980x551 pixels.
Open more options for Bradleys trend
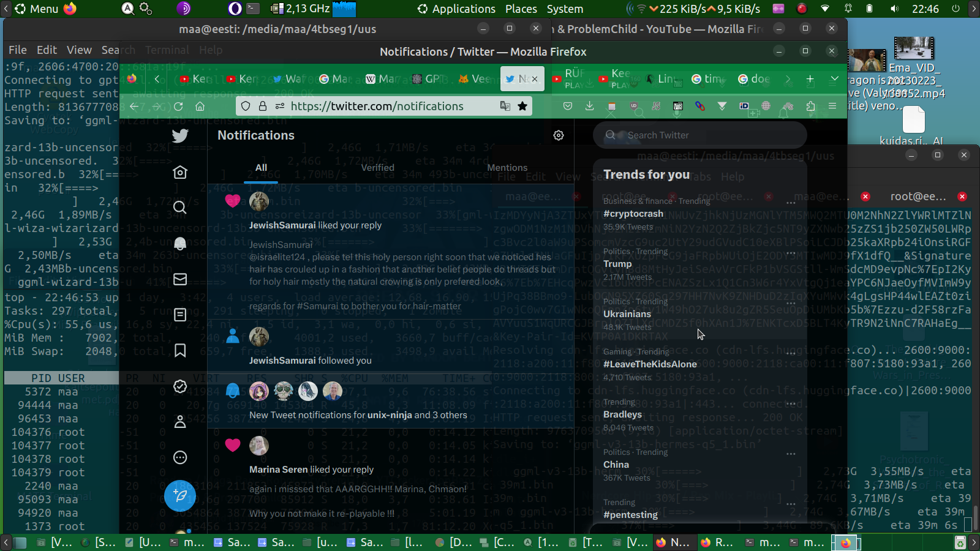791,403
